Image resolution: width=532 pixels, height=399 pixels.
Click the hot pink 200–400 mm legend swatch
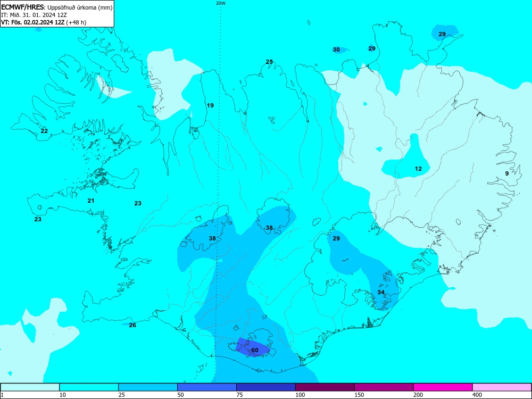pos(443,387)
